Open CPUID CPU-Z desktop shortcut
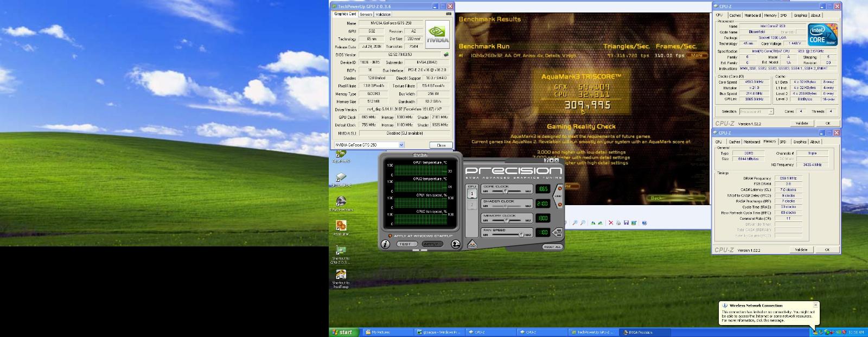868x337 pixels. tap(341, 180)
